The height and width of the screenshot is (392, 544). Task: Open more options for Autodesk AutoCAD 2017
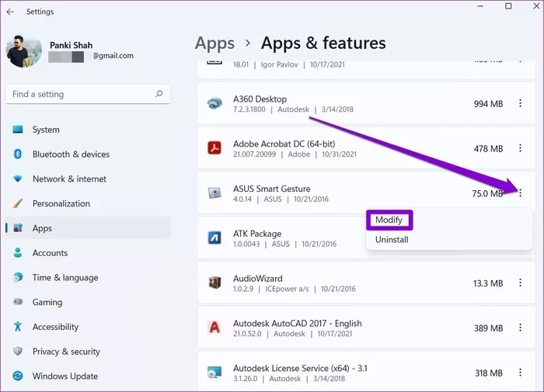(520, 328)
